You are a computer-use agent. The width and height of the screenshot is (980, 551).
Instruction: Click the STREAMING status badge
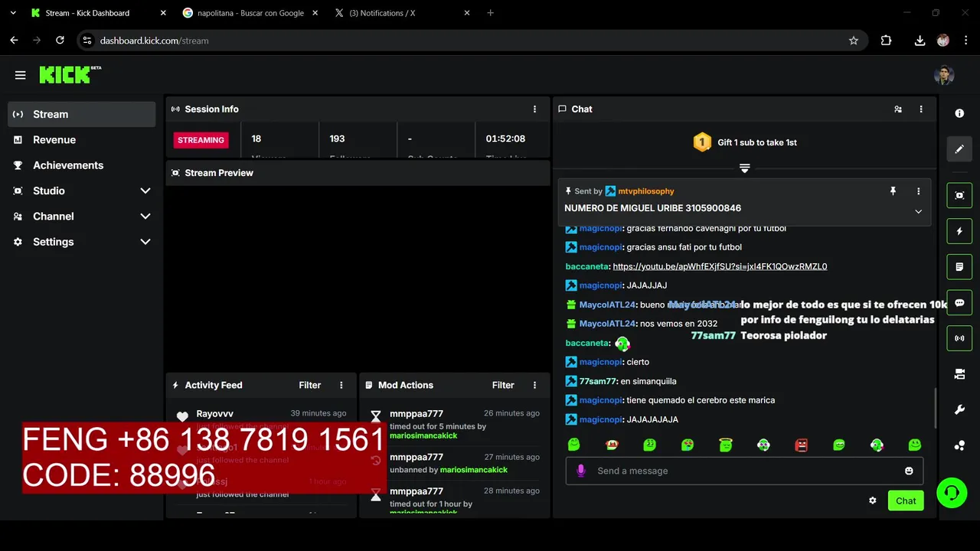tap(201, 140)
